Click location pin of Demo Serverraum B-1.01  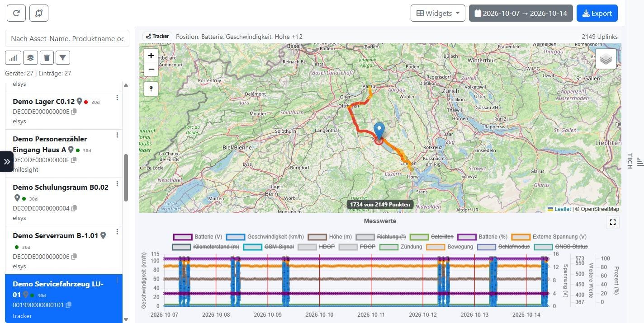tap(103, 235)
